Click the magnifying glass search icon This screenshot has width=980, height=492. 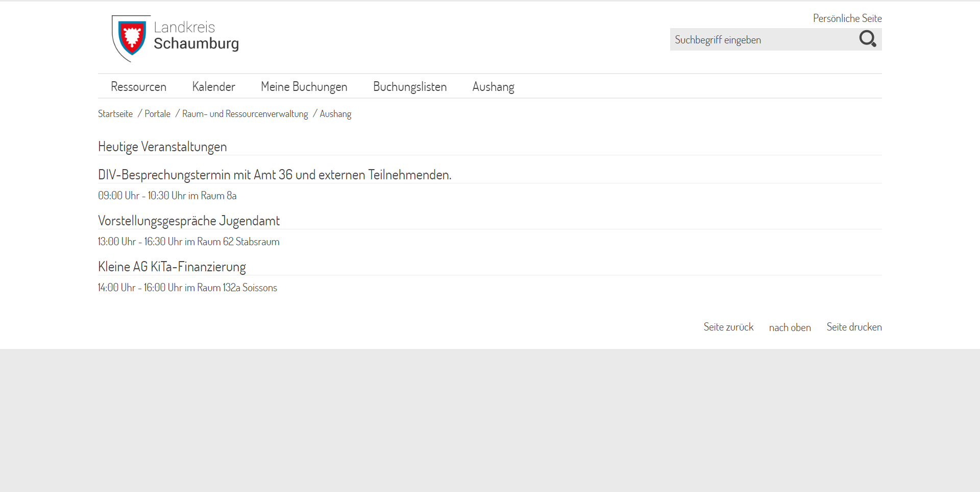click(x=867, y=39)
